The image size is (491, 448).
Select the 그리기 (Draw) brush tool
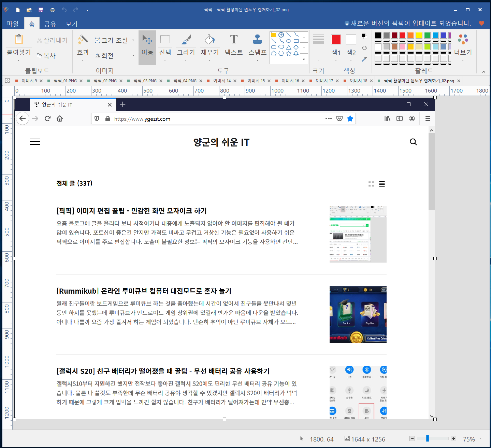186,45
